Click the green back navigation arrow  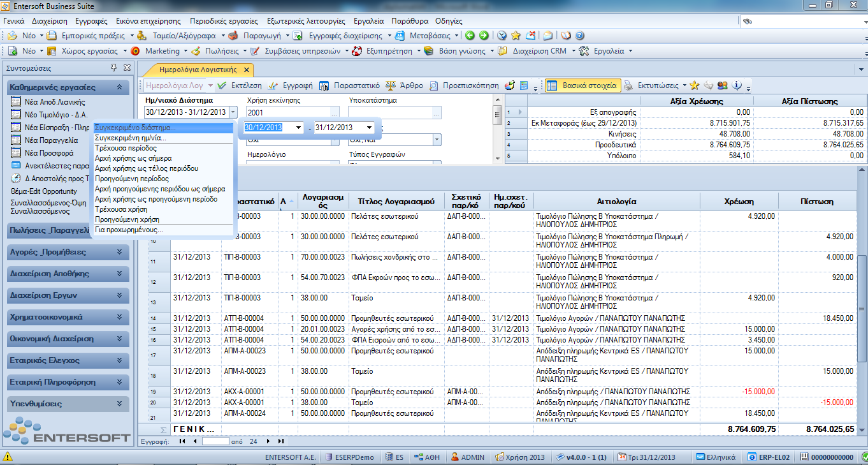(x=470, y=36)
